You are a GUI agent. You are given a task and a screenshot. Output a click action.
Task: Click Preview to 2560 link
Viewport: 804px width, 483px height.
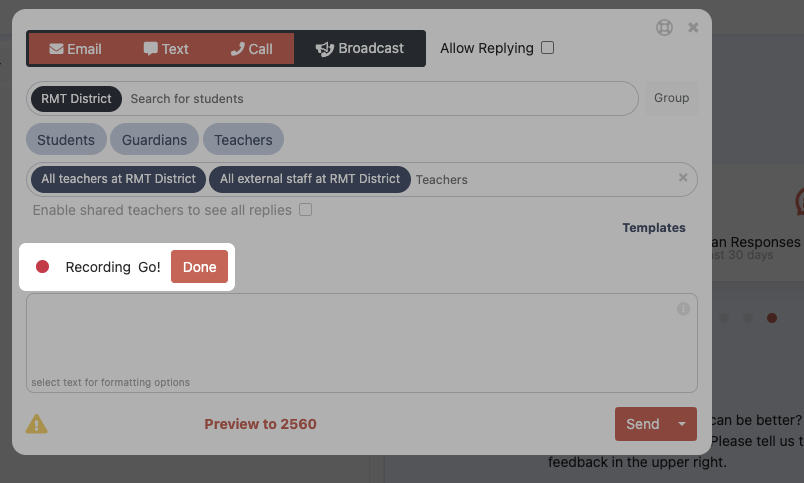coord(260,424)
